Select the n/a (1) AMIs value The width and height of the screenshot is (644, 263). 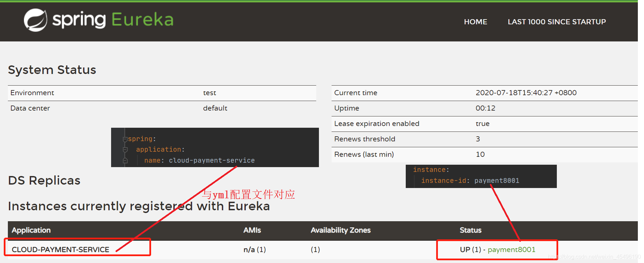(x=255, y=250)
